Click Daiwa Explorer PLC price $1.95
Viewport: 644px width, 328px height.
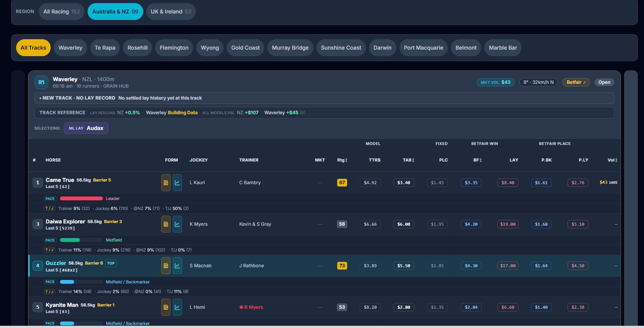pos(437,224)
